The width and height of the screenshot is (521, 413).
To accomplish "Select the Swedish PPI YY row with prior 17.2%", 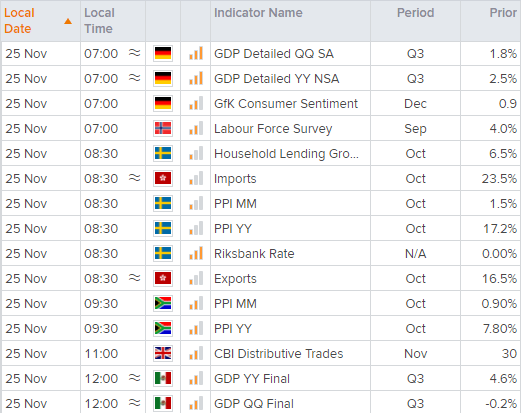I will (261, 228).
